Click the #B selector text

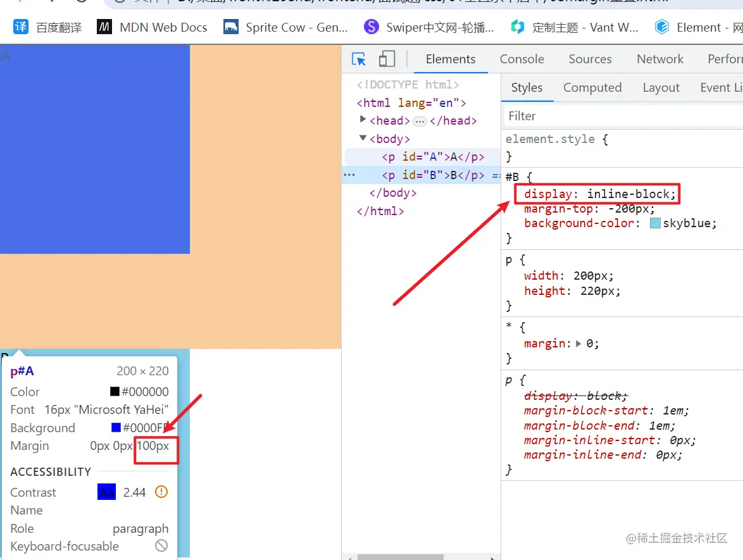512,177
